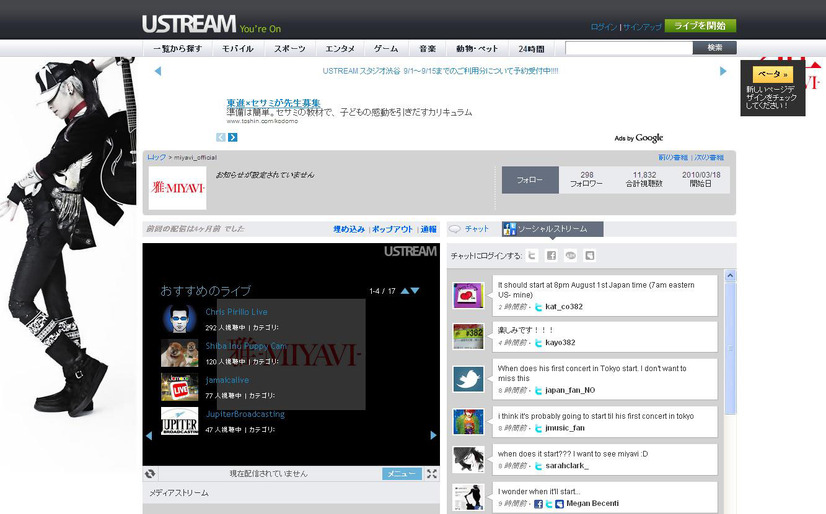Log in to chat with Facebook icon
Screen dimensions: 826x514
point(551,255)
